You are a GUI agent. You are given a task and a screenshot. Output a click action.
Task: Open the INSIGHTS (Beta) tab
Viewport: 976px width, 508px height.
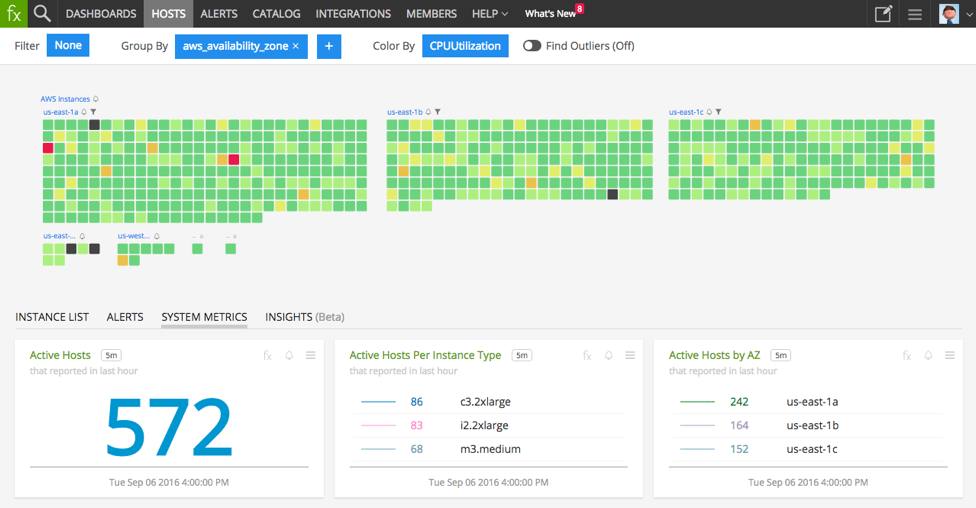click(304, 317)
